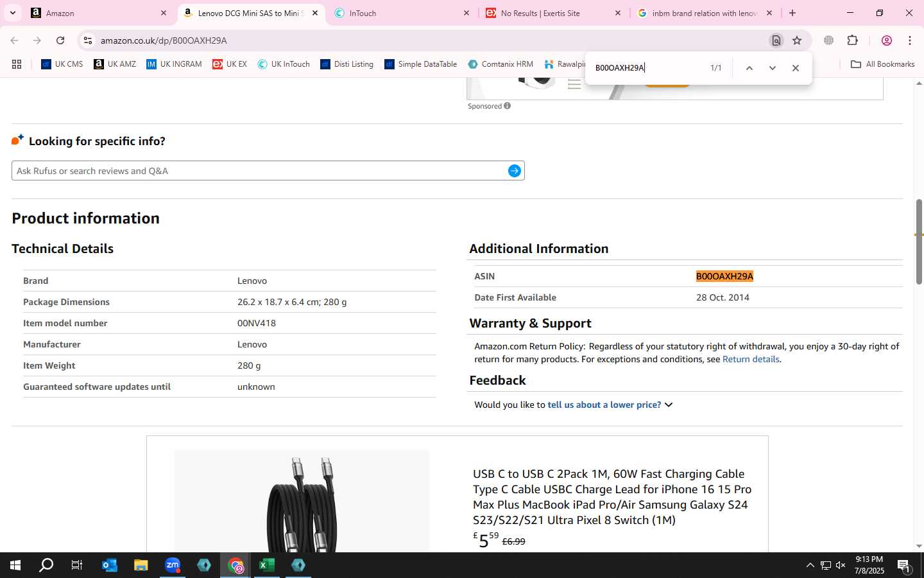Open the Chrome profile avatar
This screenshot has width=924, height=578.
coord(887,40)
